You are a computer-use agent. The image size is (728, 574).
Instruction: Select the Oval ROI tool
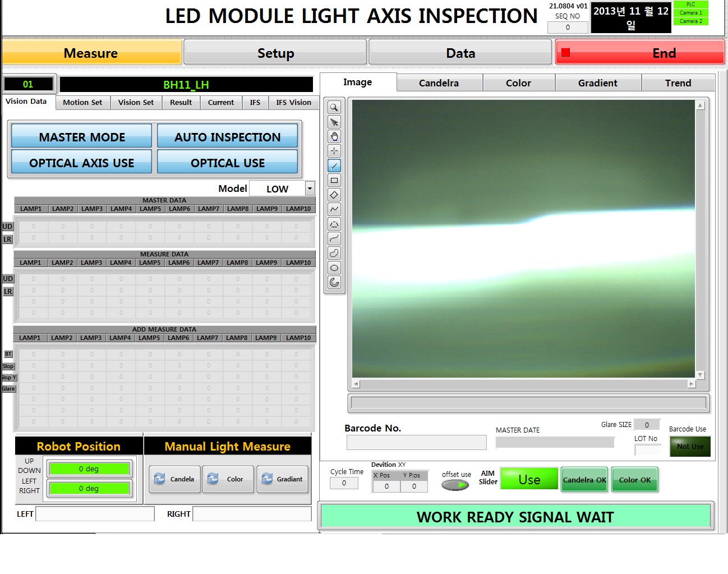tap(334, 268)
